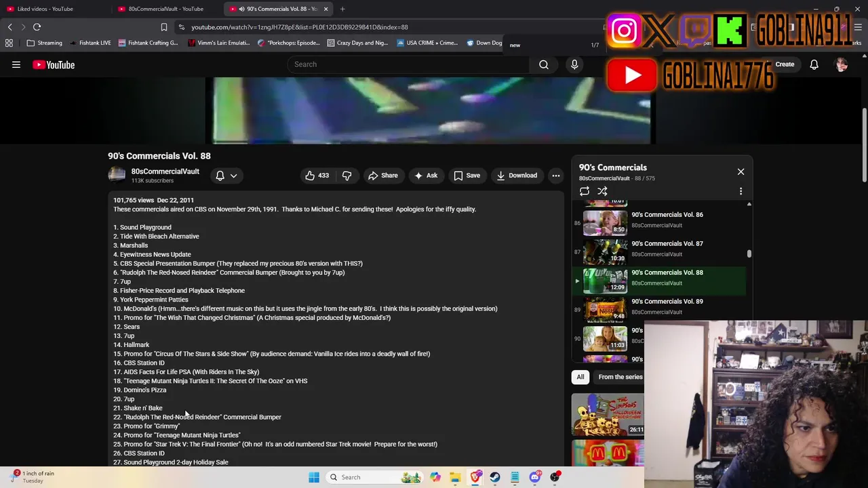Open Copilot from the taskbar
The width and height of the screenshot is (868, 488).
(x=435, y=477)
